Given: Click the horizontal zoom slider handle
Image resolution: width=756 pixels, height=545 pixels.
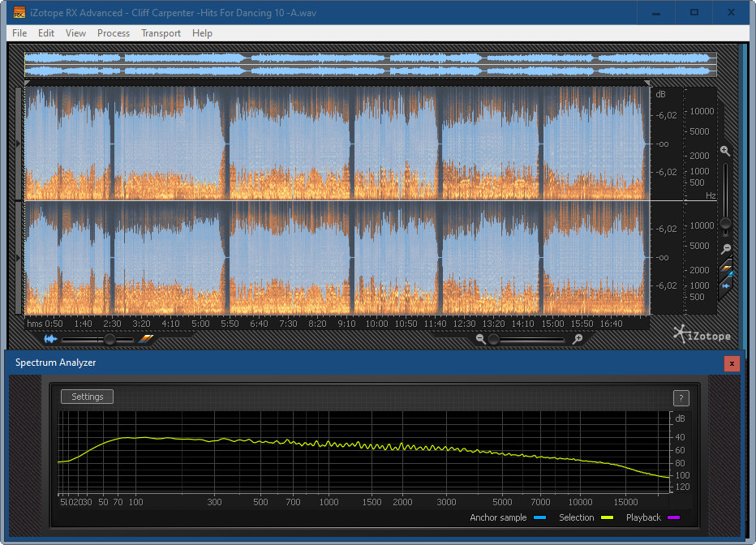Looking at the screenshot, I should [494, 339].
